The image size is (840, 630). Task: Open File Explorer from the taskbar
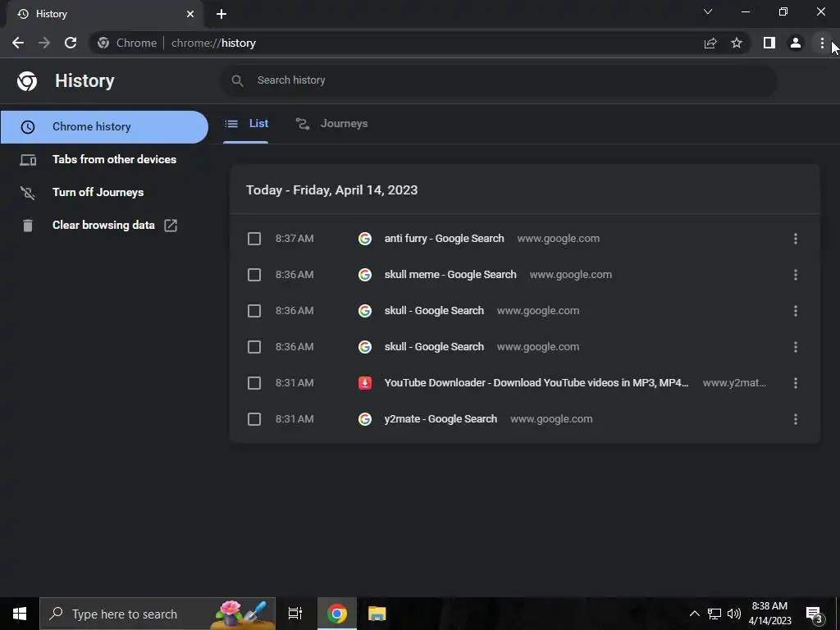377,614
